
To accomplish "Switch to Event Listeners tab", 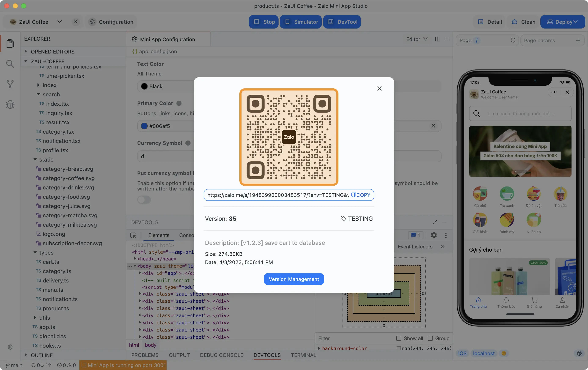I will [415, 247].
